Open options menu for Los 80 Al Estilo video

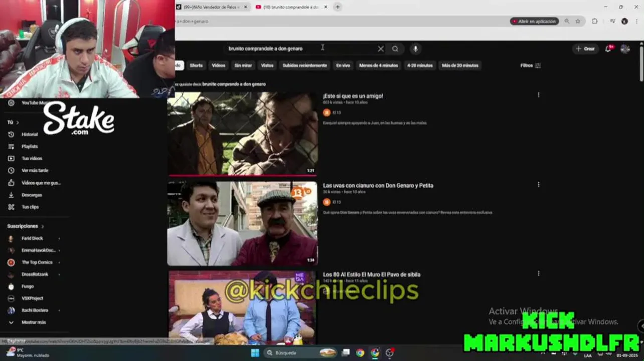pos(538,273)
